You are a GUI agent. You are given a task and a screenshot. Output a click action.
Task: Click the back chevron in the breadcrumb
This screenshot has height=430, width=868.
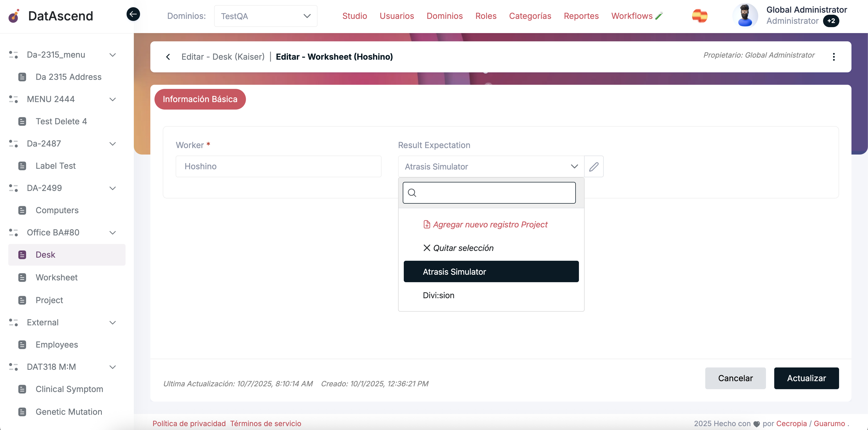(x=168, y=57)
